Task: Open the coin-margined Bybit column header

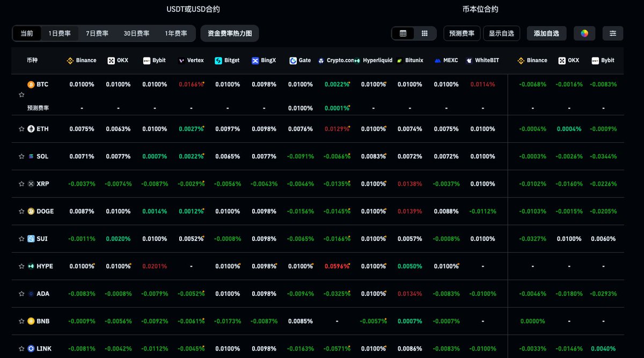Action: tap(603, 61)
